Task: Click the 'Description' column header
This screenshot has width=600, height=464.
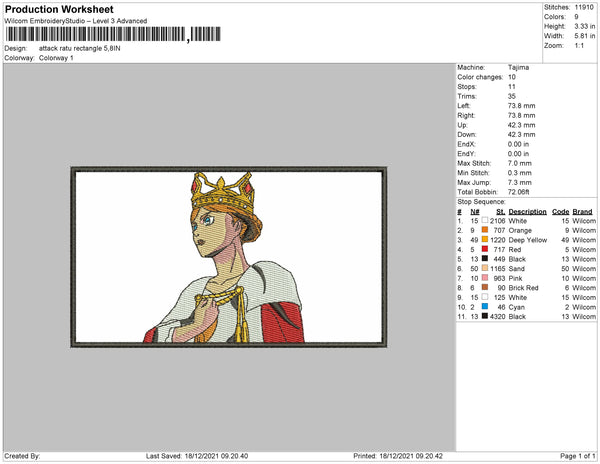Action: [x=527, y=212]
